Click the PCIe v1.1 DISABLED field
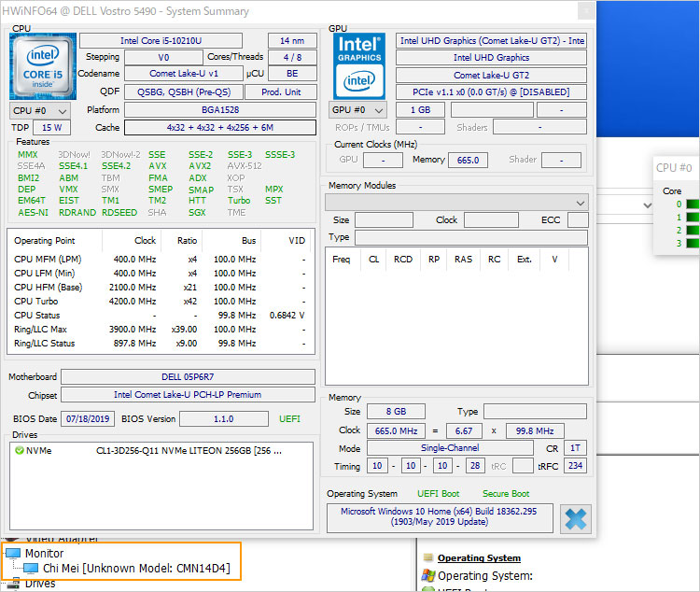 [x=491, y=92]
